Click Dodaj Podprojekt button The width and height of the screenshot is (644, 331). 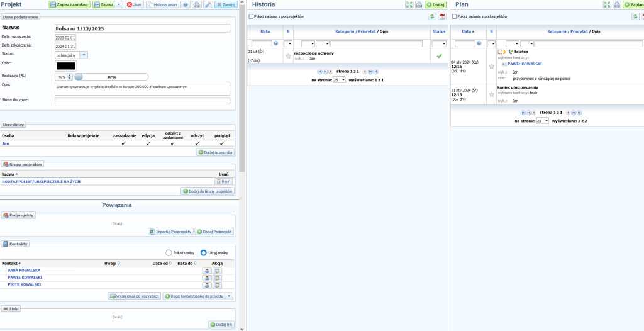(214, 232)
